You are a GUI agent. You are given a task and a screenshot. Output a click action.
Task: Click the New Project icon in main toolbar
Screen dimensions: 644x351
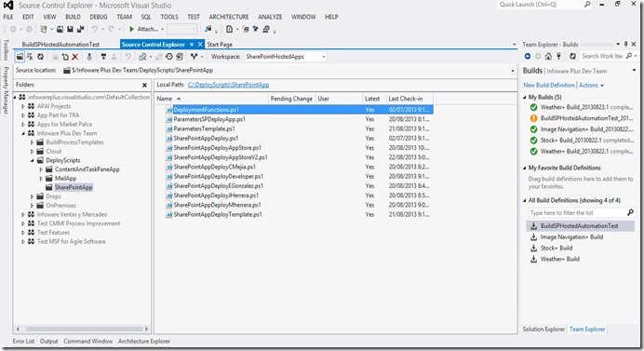[43, 29]
